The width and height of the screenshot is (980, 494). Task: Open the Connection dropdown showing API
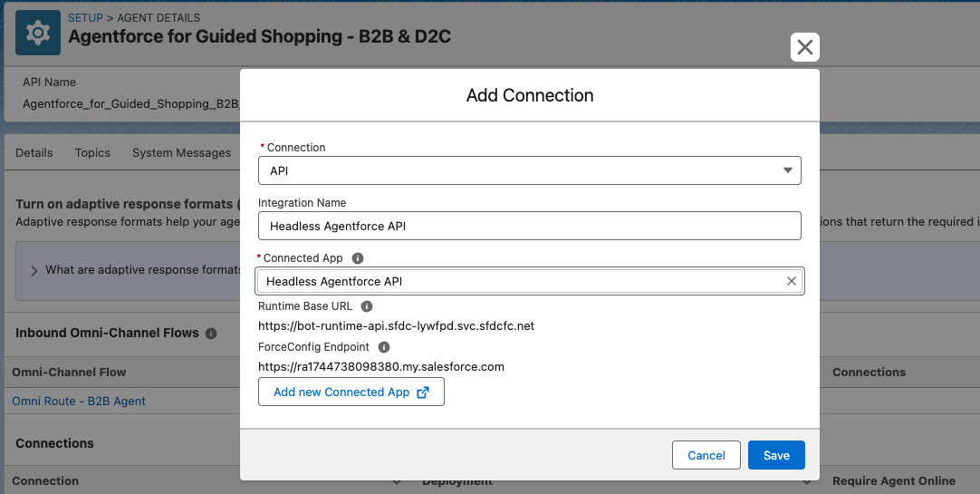529,170
